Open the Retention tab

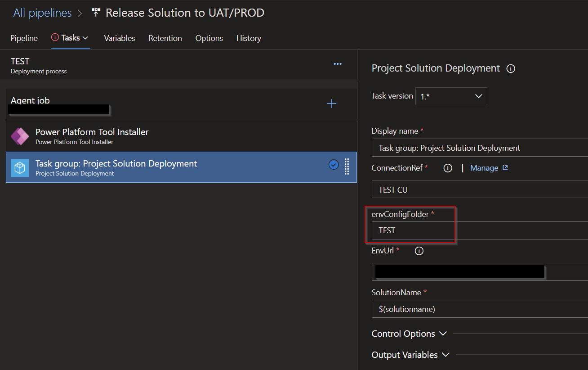(165, 38)
